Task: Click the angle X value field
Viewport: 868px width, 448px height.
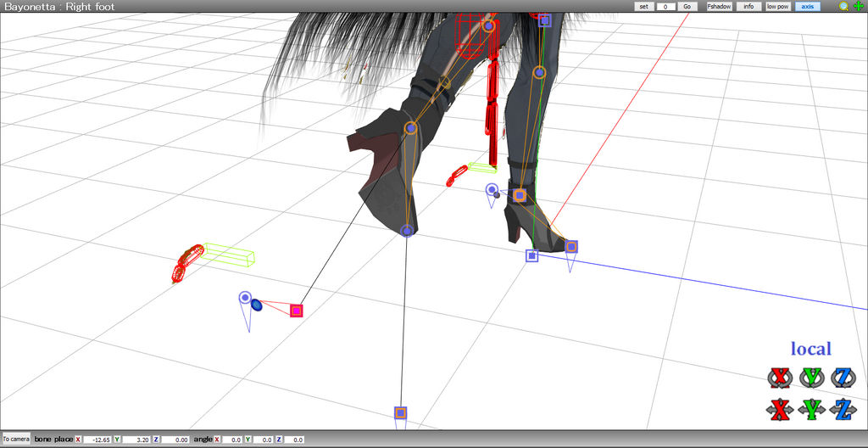Action: coord(232,440)
